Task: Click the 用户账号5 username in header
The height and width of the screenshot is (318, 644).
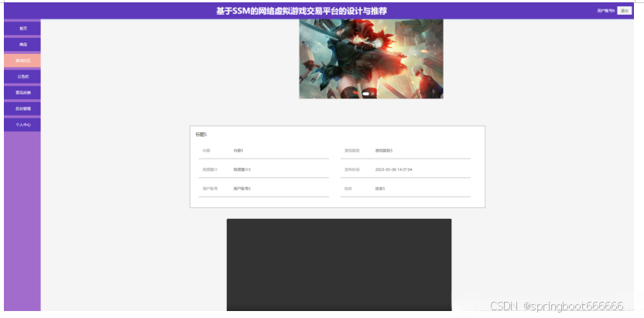Action: tap(606, 11)
